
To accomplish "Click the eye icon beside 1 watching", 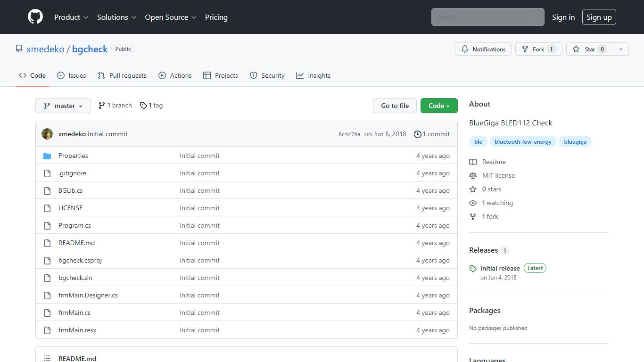I will click(473, 203).
